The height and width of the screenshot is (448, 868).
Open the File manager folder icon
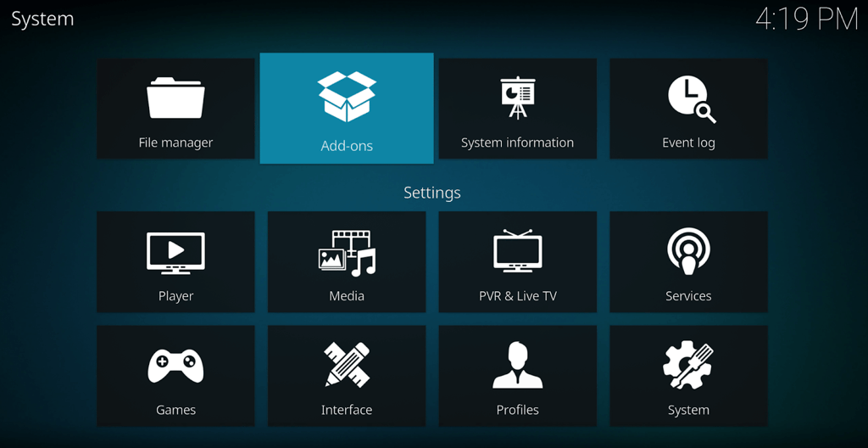[x=175, y=98]
